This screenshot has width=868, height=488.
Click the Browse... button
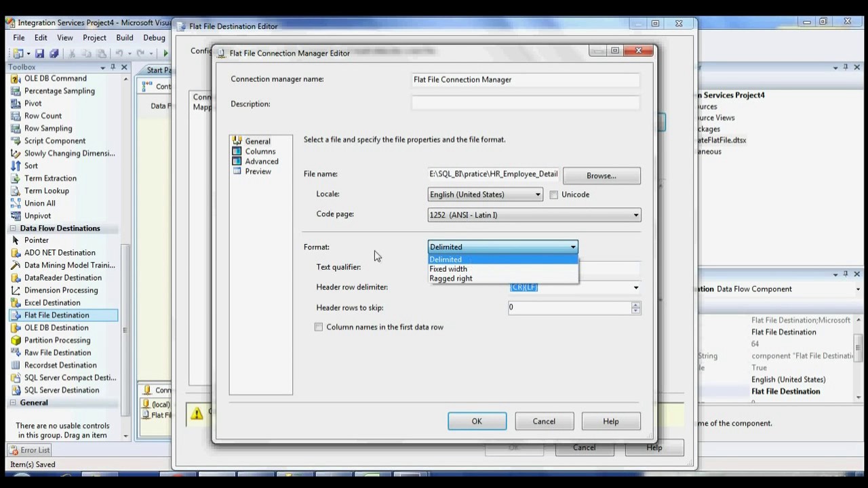(601, 176)
